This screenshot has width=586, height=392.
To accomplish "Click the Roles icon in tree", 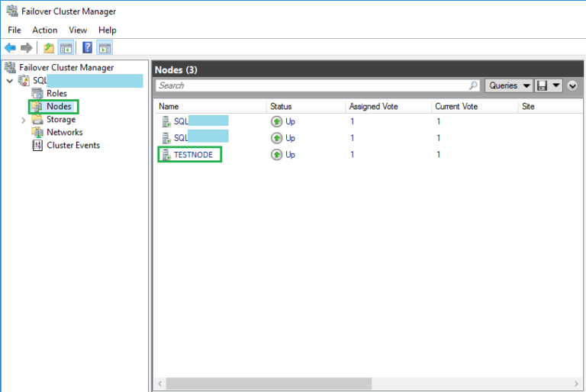I will point(37,93).
